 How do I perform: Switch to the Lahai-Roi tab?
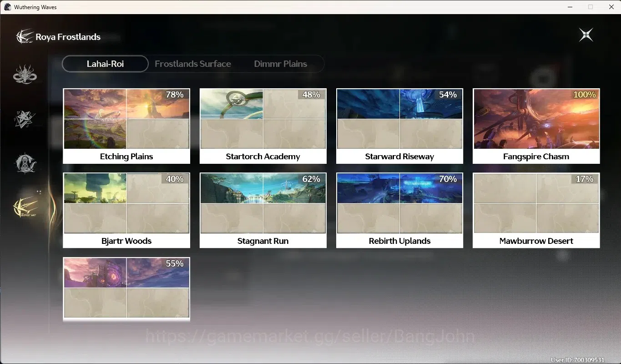[x=106, y=64]
